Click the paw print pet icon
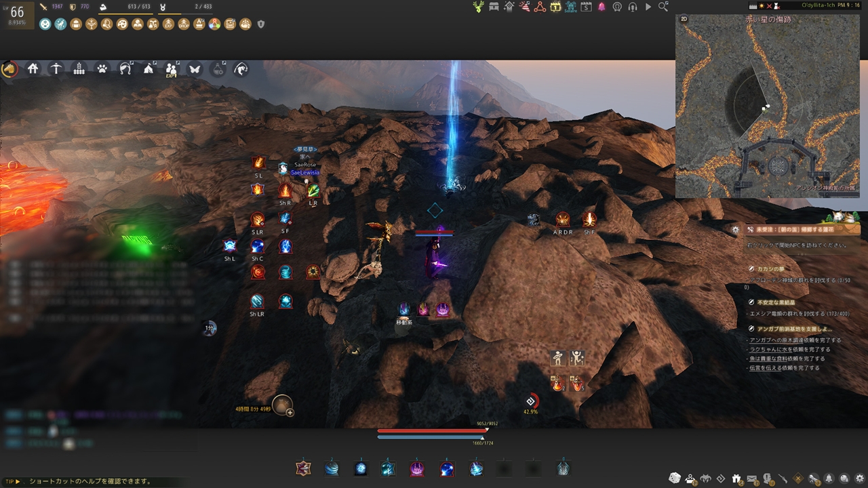This screenshot has height=488, width=868. (102, 68)
